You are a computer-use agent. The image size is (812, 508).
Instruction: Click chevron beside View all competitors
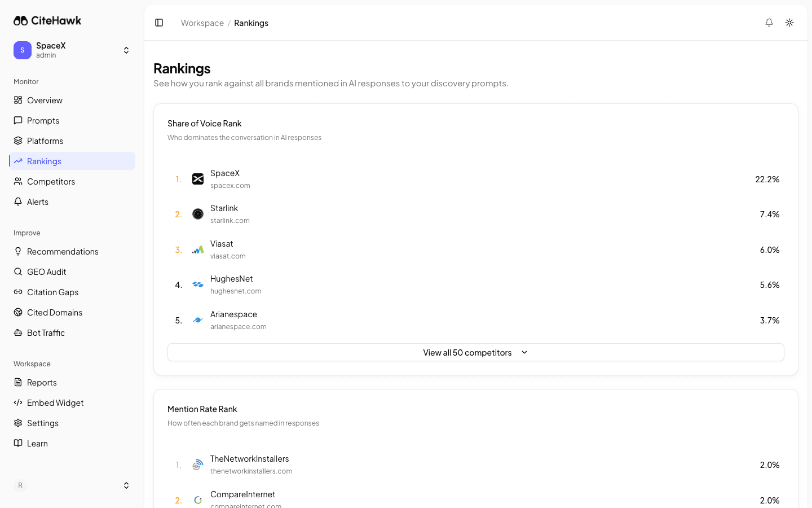coord(524,352)
